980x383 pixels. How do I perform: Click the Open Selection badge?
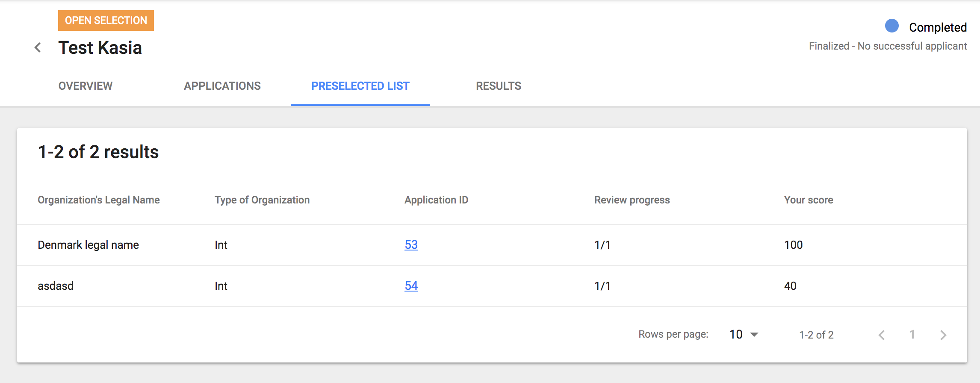(x=106, y=21)
